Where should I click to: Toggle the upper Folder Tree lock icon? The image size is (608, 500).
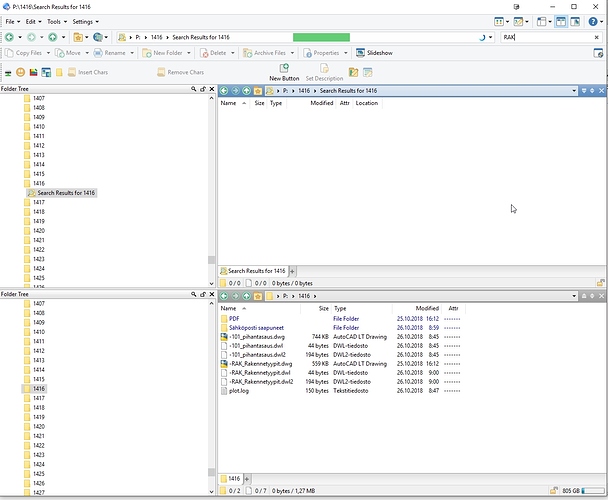pyautogui.click(x=203, y=89)
